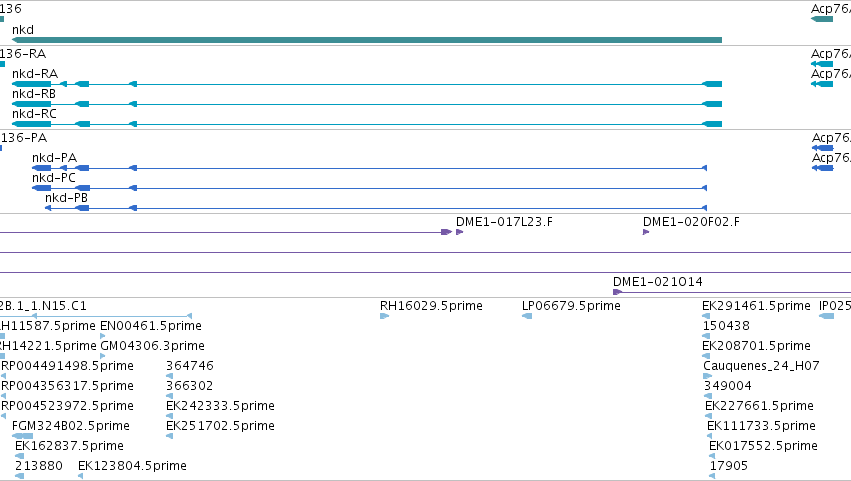Click the nkd-RB transcript left exon

(x=31, y=104)
